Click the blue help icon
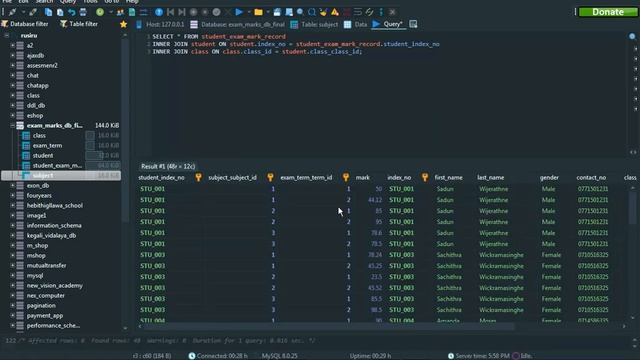640x360 pixels. tap(159, 12)
